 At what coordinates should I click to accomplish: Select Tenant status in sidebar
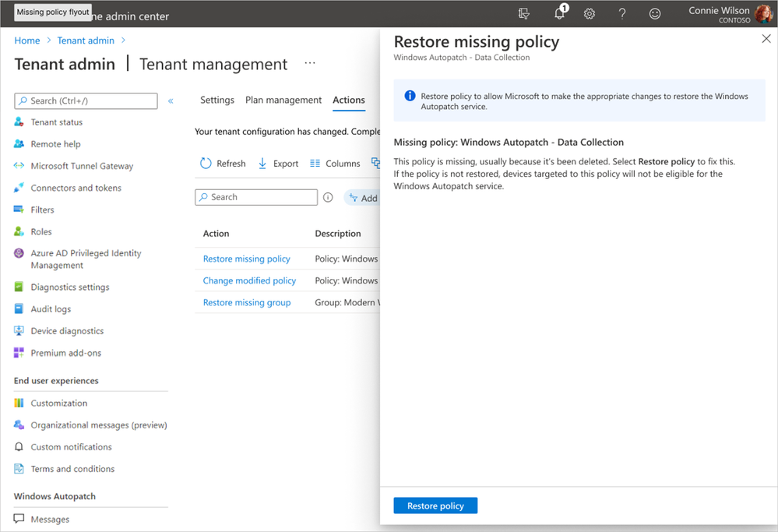pos(57,122)
